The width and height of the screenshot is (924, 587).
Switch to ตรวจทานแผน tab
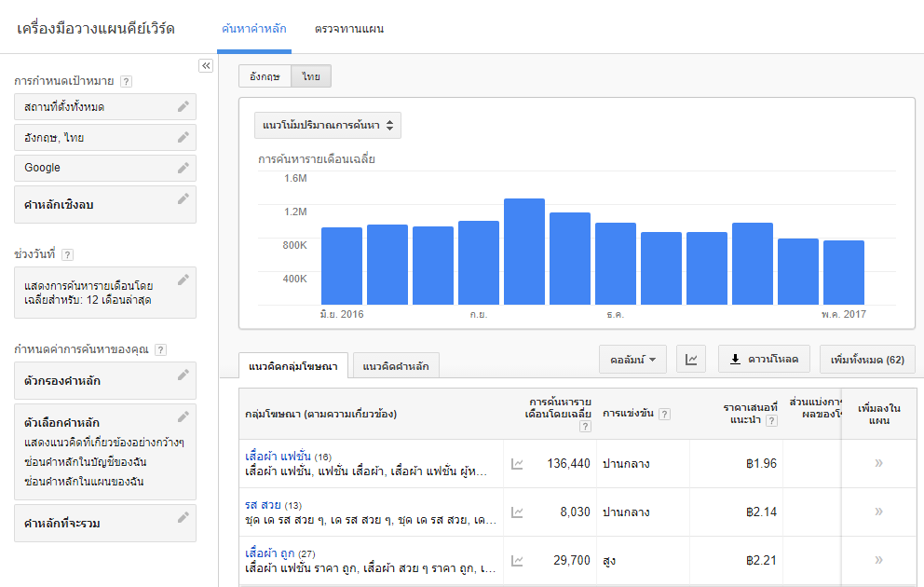pyautogui.click(x=349, y=29)
